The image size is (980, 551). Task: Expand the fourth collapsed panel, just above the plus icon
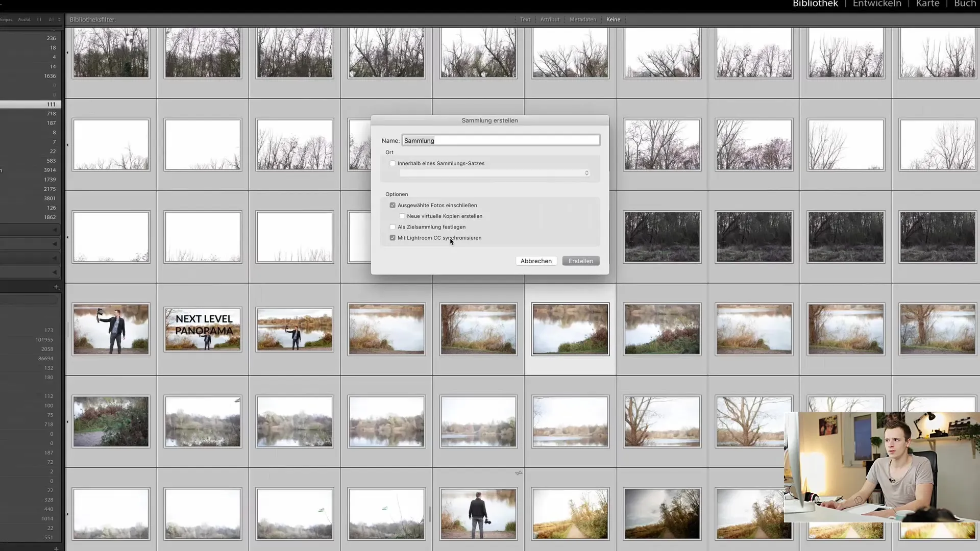pyautogui.click(x=31, y=272)
